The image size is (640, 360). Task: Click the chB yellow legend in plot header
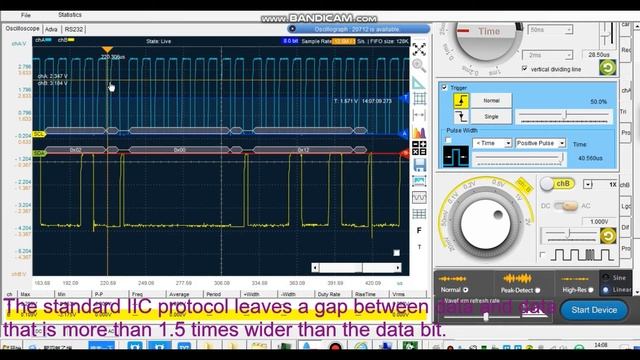tap(66, 40)
